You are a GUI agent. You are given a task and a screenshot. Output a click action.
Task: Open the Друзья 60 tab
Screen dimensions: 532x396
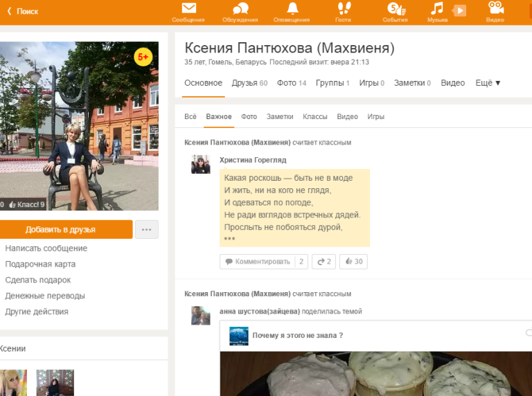[x=249, y=83]
